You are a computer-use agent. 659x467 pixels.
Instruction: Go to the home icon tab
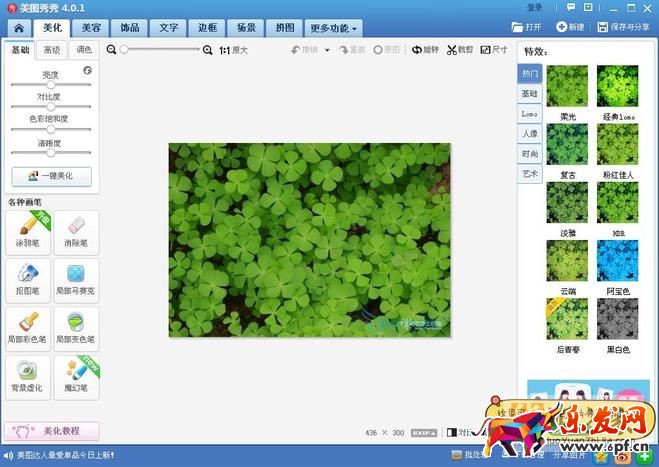(x=18, y=28)
